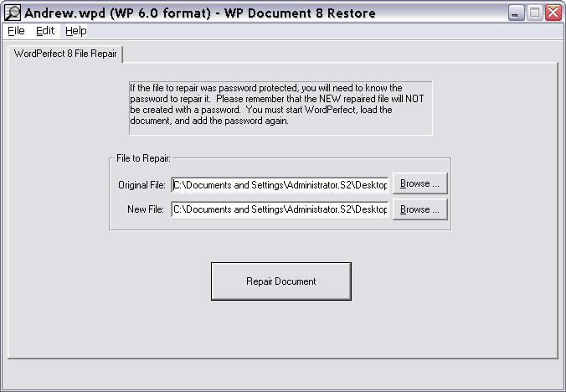Select the WordPerfect 8 File Repair tab
This screenshot has width=566, height=392.
65,54
